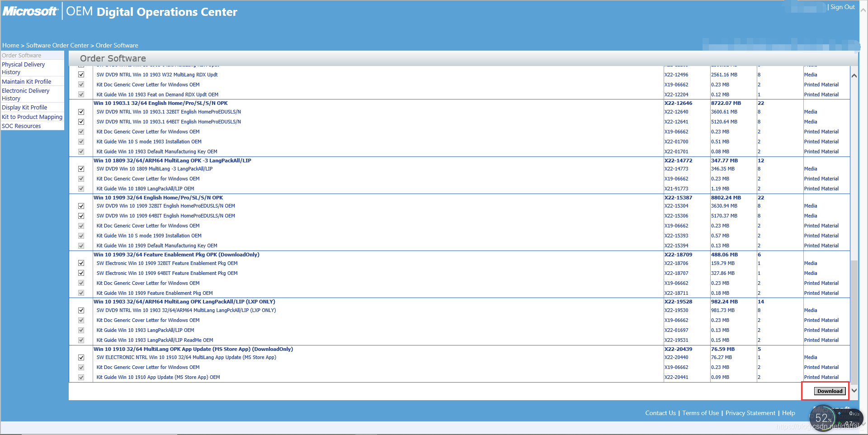Select group header Win 10 1809 32/64/ARM64 MultiLang OPK -3 LangPackAll/LIP
This screenshot has width=868, height=435.
pos(172,161)
